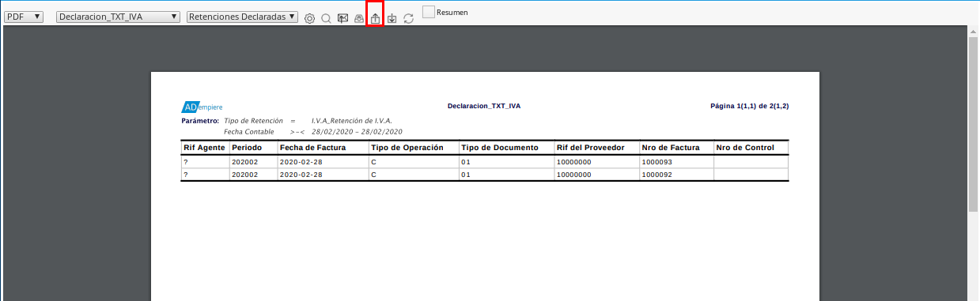
Task: Click the 28/02/2020 – 28/02/2020 date range
Action: pos(358,131)
